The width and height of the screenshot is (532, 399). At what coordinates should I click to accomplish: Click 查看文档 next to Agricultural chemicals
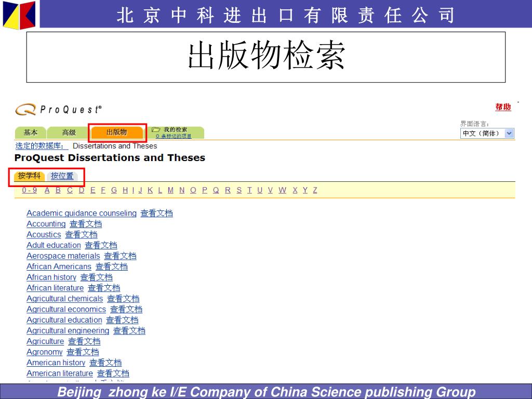tap(123, 299)
